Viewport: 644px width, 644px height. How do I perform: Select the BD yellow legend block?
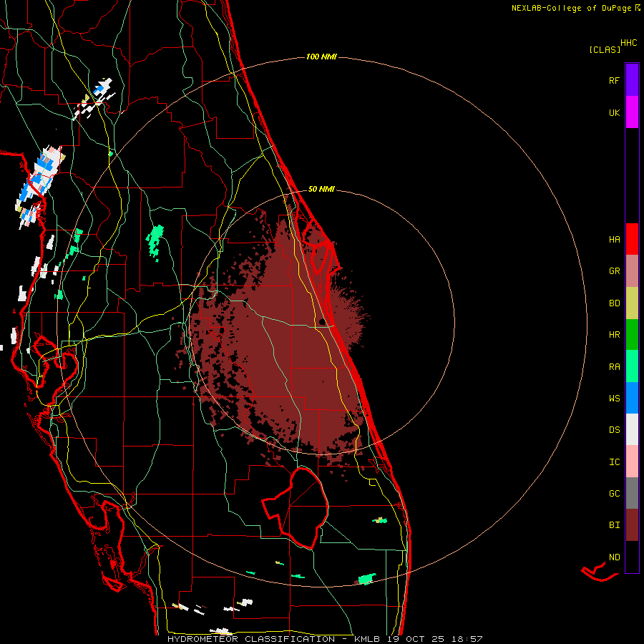pos(632,303)
